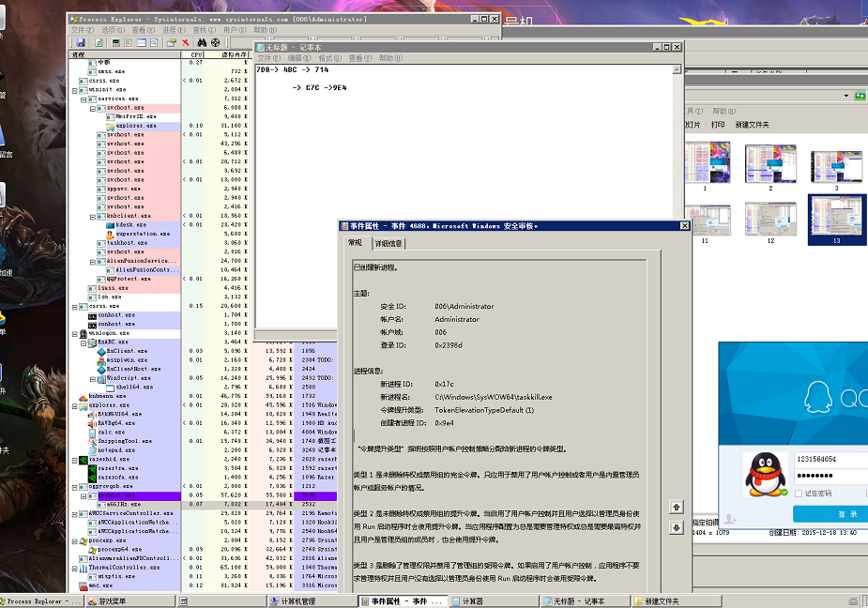
Task: Click 打印 in the folder window toolbar
Action: pos(718,125)
